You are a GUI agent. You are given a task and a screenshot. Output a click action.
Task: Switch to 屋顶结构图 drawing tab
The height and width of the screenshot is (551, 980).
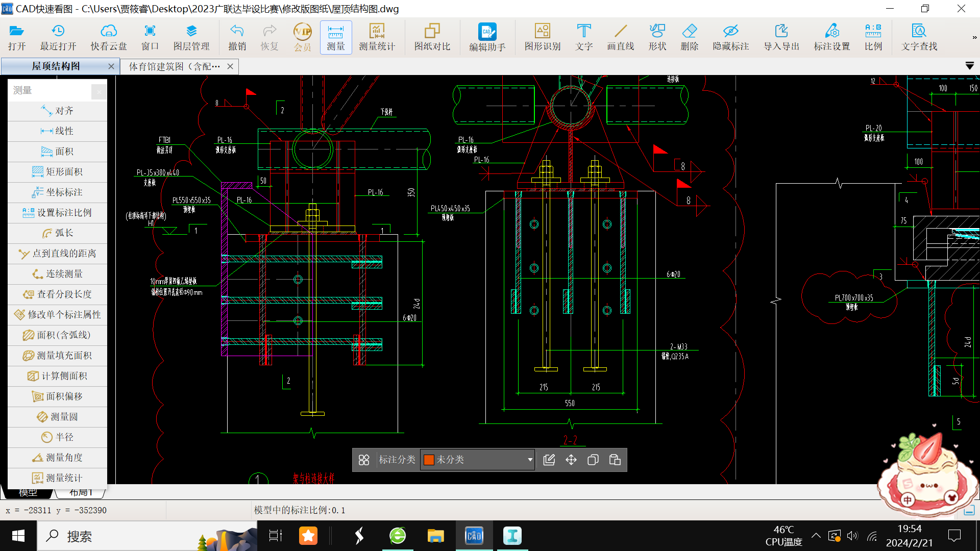click(56, 66)
